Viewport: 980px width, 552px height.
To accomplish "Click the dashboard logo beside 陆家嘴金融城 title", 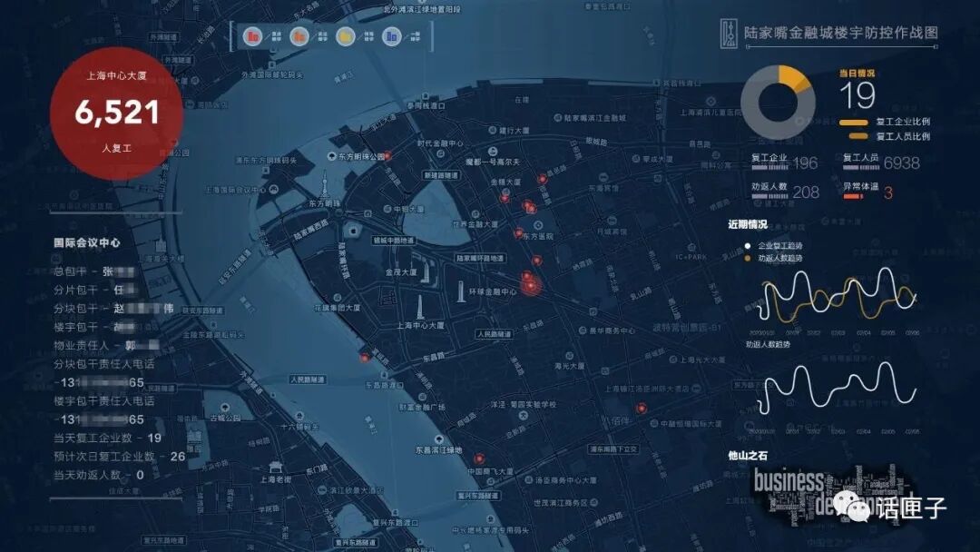I will tap(728, 33).
